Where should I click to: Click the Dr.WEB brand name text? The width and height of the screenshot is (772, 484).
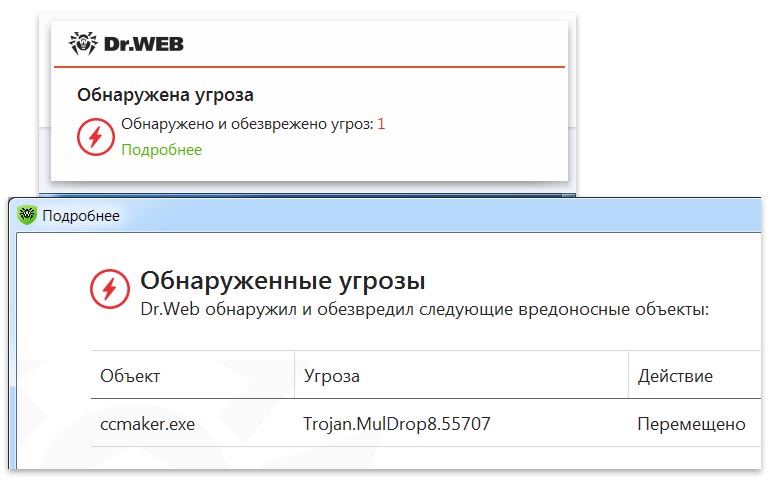click(144, 44)
